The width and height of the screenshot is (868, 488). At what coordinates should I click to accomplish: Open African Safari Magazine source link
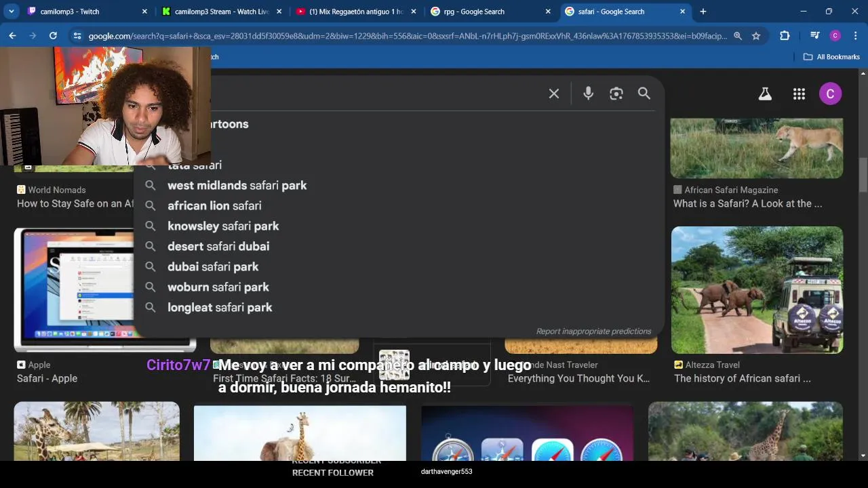click(726, 190)
